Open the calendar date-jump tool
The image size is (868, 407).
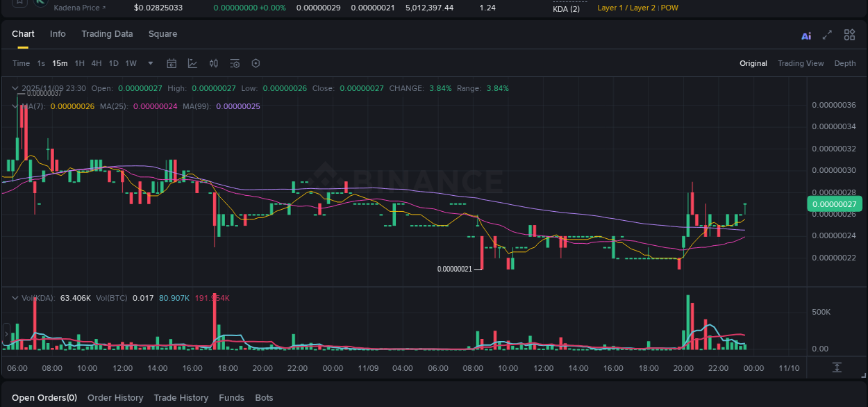(172, 63)
